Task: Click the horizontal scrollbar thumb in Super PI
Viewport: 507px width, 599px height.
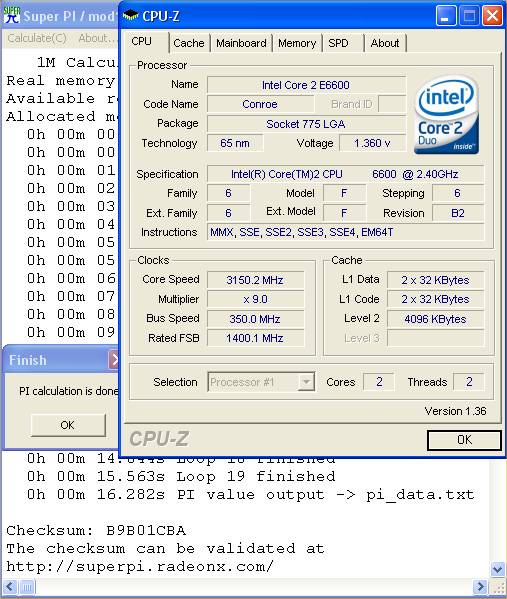Action: pyautogui.click(x=27, y=587)
